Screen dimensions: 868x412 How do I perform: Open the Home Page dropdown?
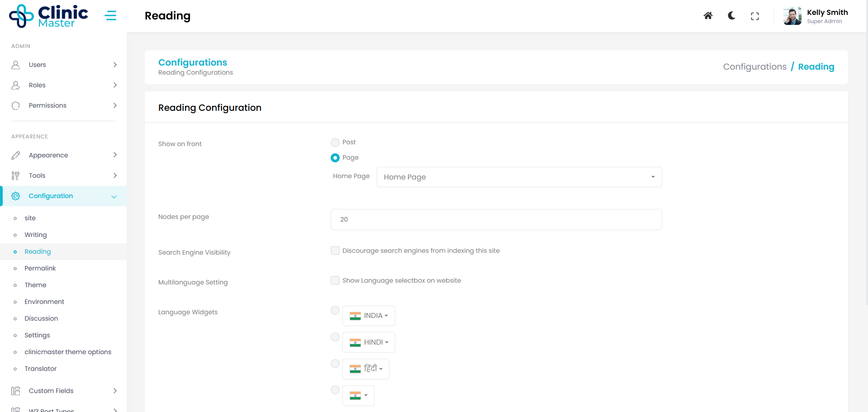(x=519, y=177)
